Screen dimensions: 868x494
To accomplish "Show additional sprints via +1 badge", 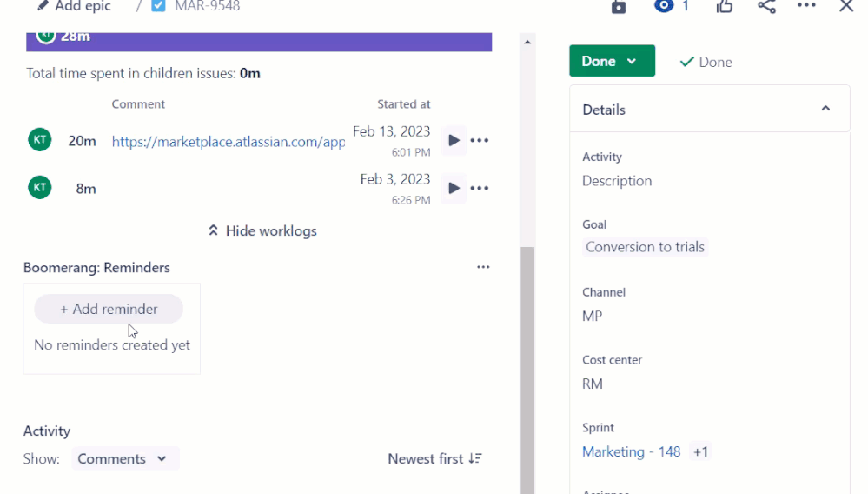I will (700, 452).
